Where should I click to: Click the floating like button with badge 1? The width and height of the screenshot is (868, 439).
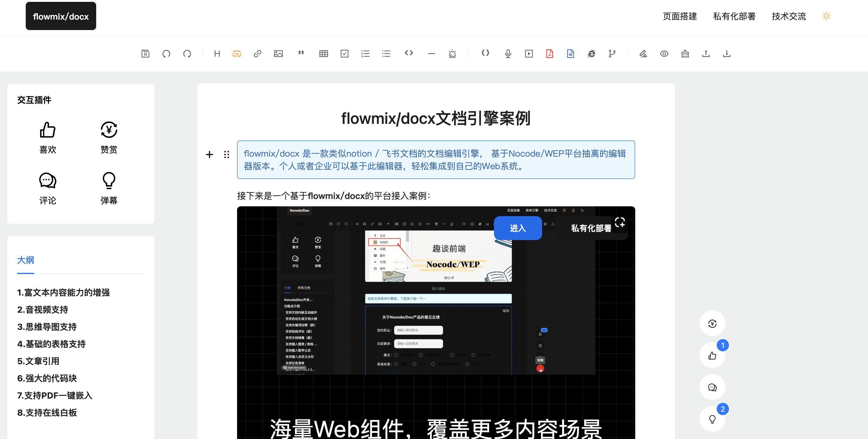pyautogui.click(x=712, y=355)
